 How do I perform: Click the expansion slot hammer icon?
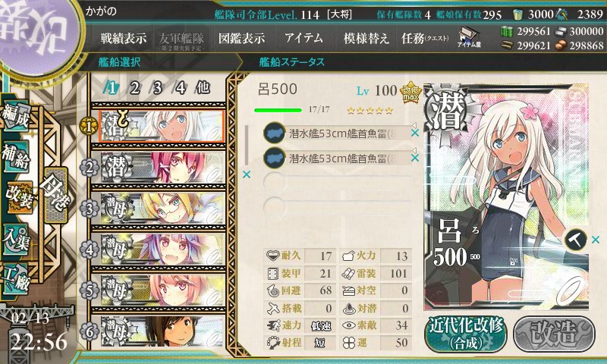pyautogui.click(x=576, y=240)
